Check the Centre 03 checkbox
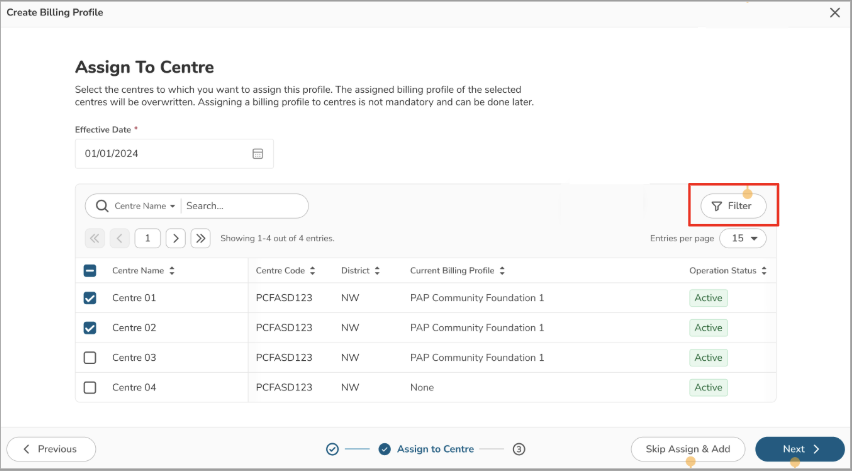 click(x=90, y=358)
